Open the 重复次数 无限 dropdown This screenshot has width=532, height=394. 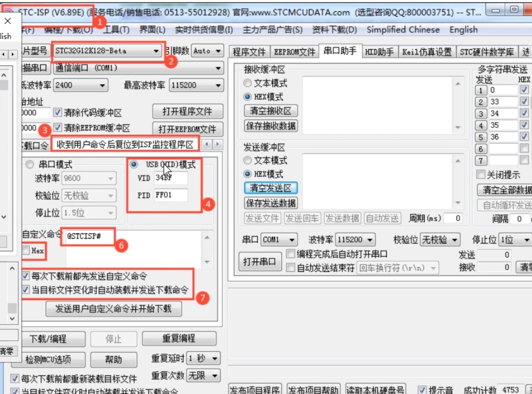coord(204,375)
